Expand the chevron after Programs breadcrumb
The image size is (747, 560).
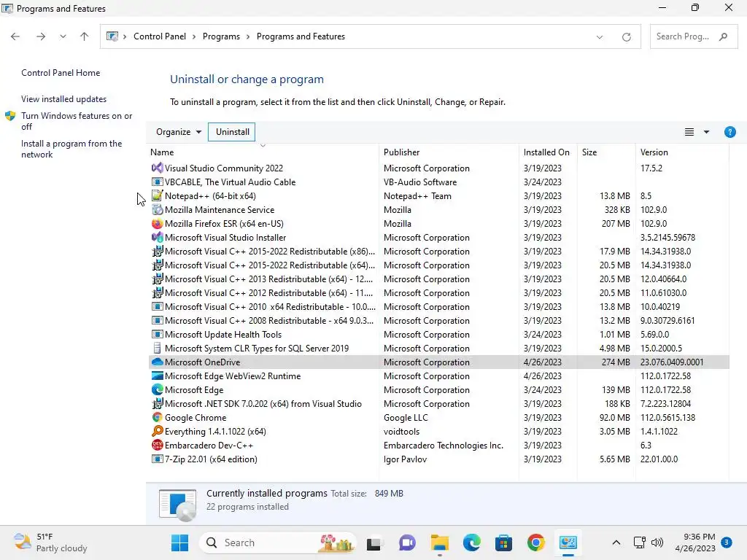point(248,36)
